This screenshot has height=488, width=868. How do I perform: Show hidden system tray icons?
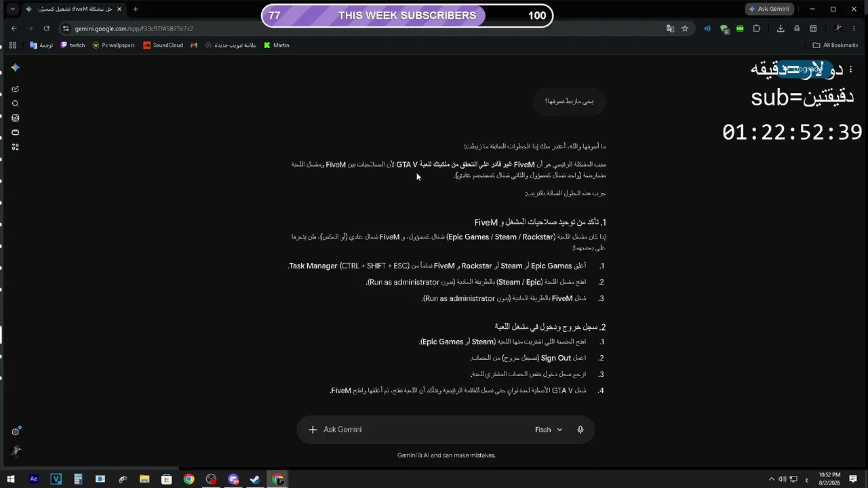(x=771, y=479)
